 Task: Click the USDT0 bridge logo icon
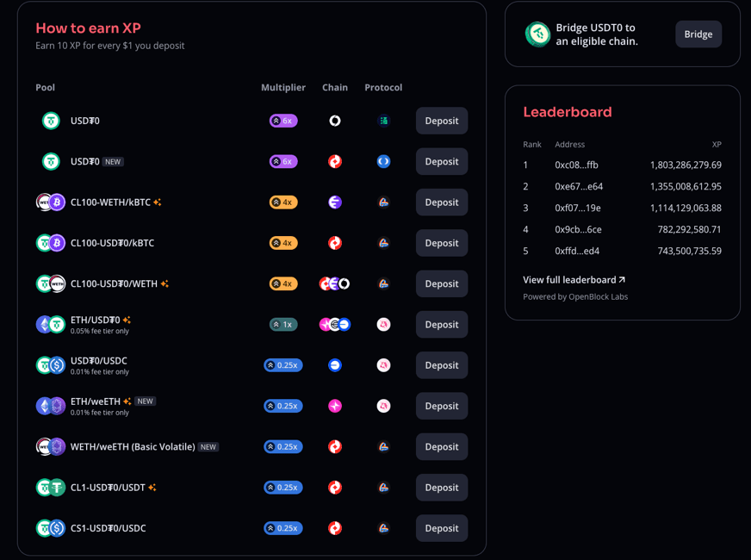pos(538,34)
